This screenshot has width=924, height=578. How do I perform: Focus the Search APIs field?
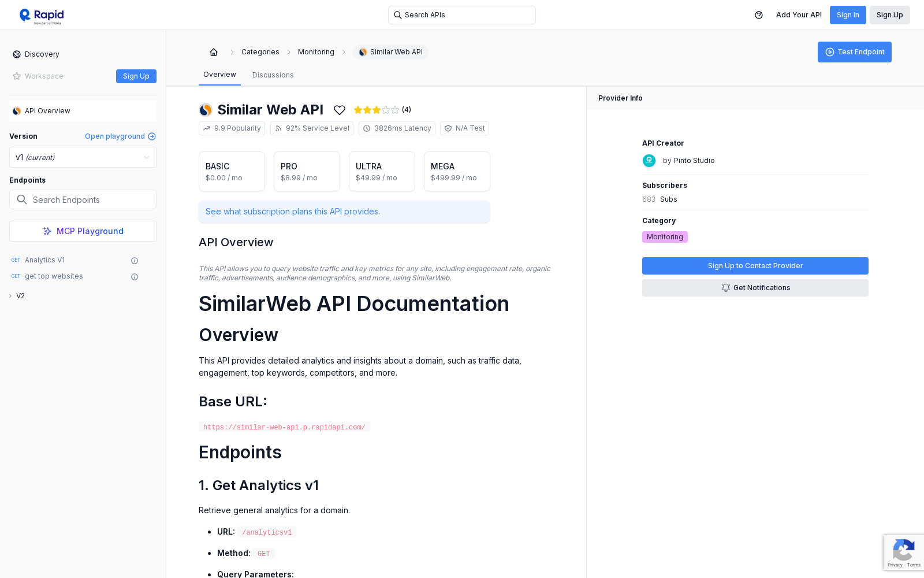(462, 15)
